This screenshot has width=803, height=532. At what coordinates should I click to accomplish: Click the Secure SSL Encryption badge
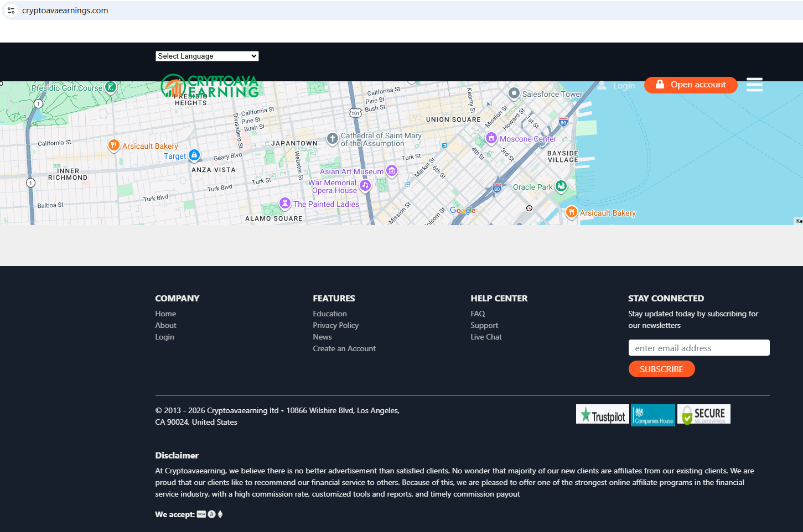[704, 414]
